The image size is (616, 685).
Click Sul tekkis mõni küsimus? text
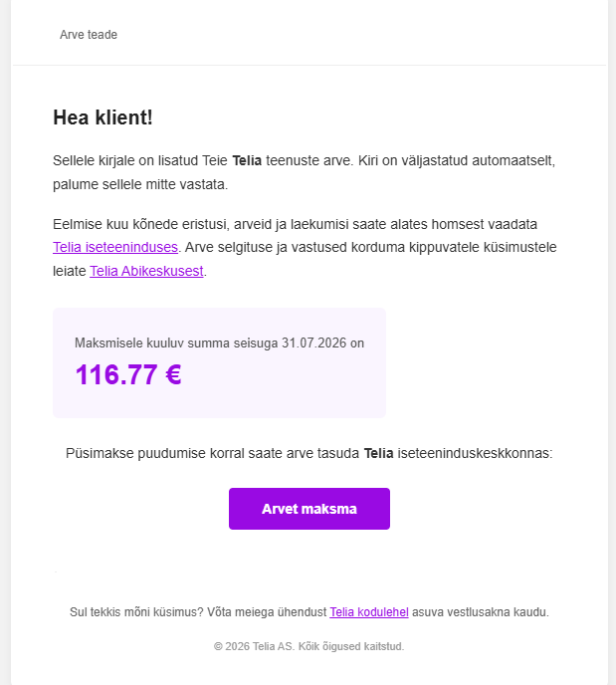[136, 612]
